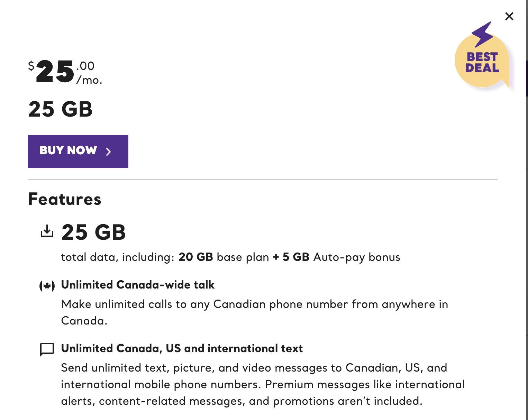Click the Features heading
The width and height of the screenshot is (528, 420).
[x=65, y=199]
